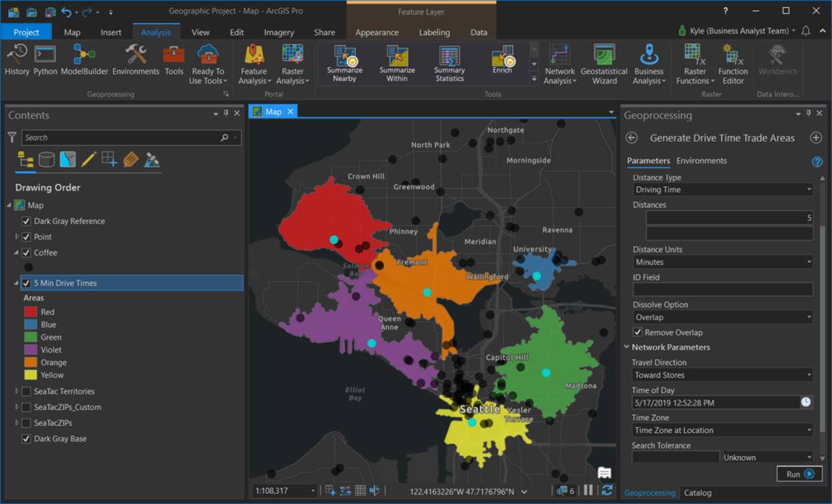Open the Travel Direction dropdown
The height and width of the screenshot is (504, 832).
(x=722, y=375)
